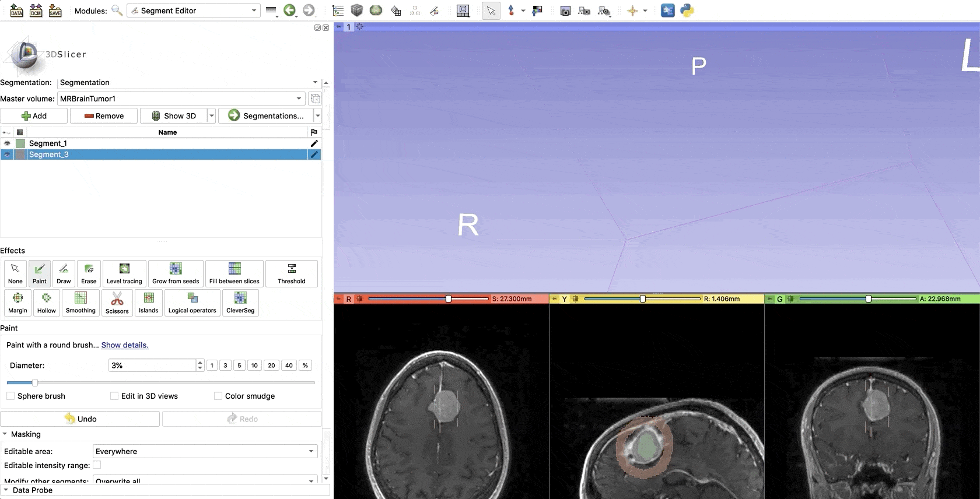Open the module search magnifier icon

point(117,10)
